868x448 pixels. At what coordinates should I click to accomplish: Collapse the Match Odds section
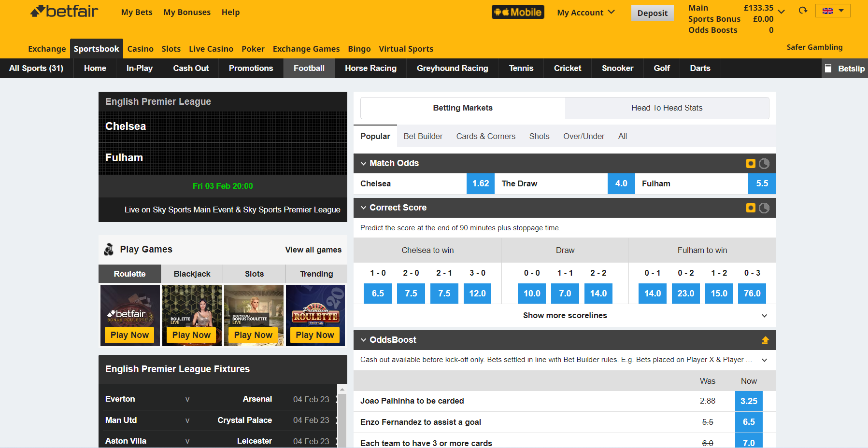363,164
